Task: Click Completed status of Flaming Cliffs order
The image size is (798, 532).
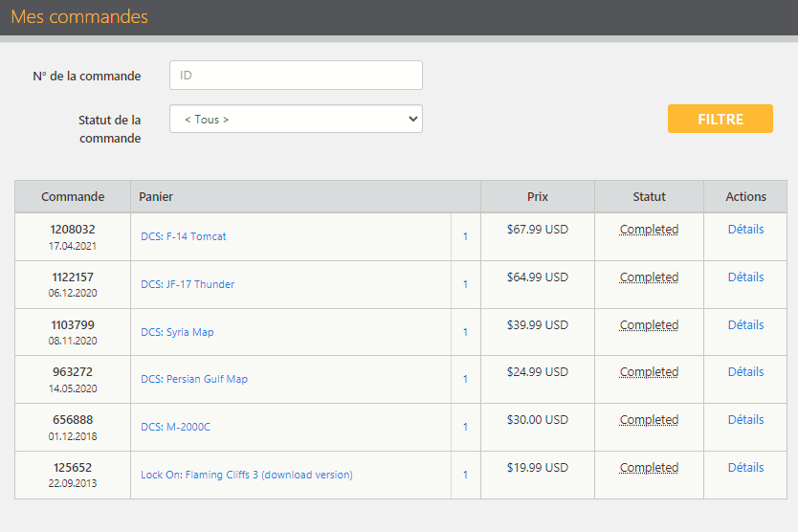Action: tap(649, 468)
